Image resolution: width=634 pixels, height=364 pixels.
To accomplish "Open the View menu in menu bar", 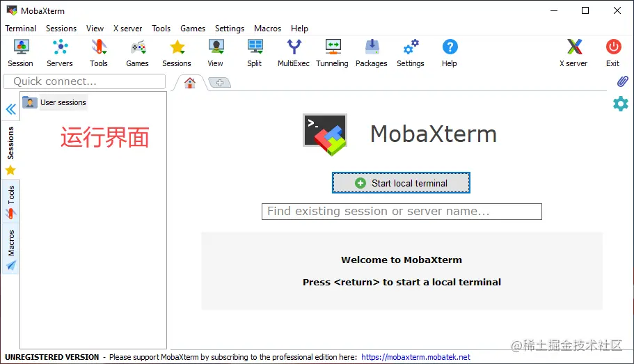I will (x=95, y=29).
